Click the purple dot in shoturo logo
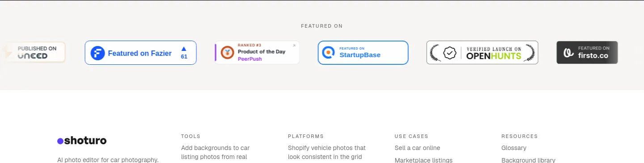Viewport: 644px width, 163px height. (60, 141)
